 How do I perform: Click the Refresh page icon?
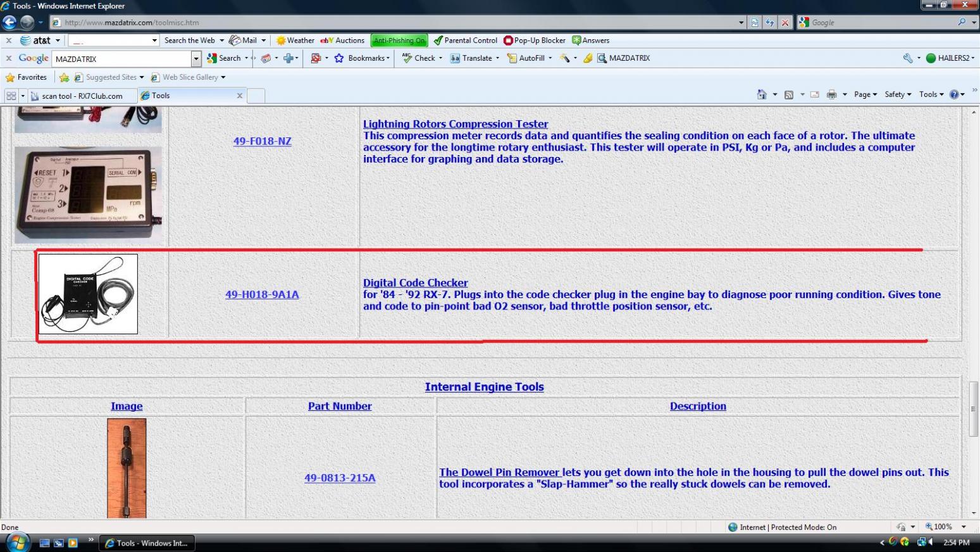coord(770,22)
